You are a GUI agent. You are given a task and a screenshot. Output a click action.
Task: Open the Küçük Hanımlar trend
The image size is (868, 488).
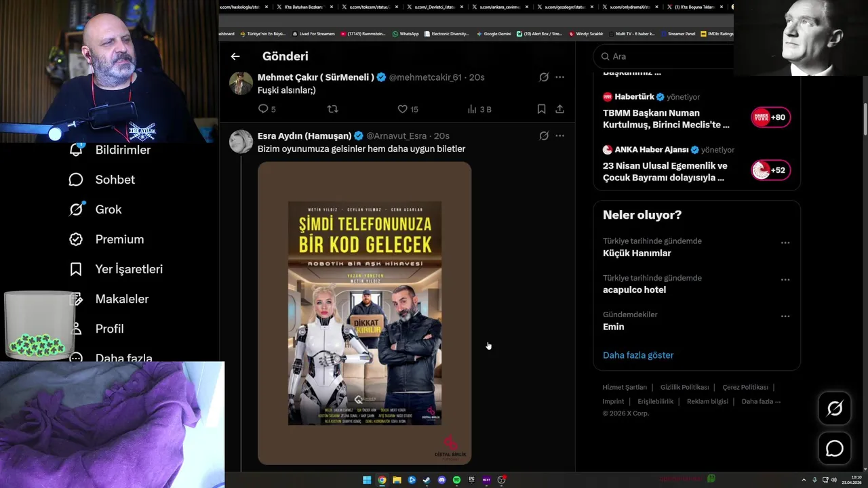tap(637, 253)
